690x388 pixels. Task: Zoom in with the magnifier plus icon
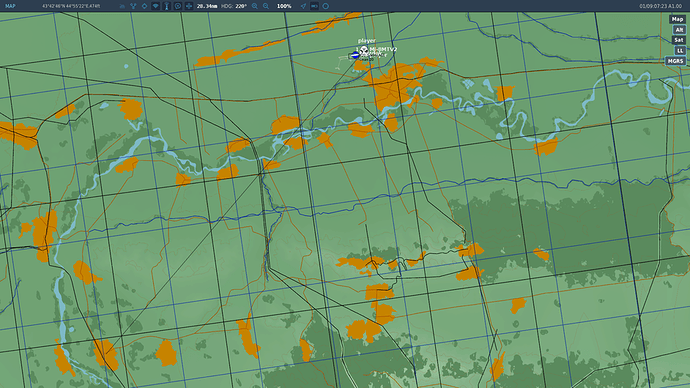255,6
